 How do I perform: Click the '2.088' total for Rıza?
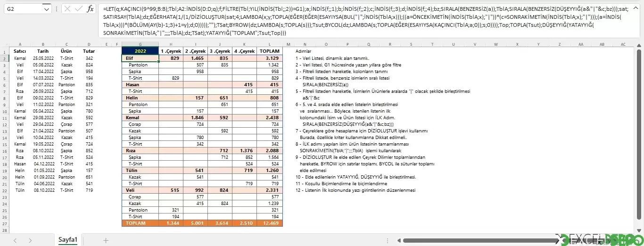[x=270, y=150]
